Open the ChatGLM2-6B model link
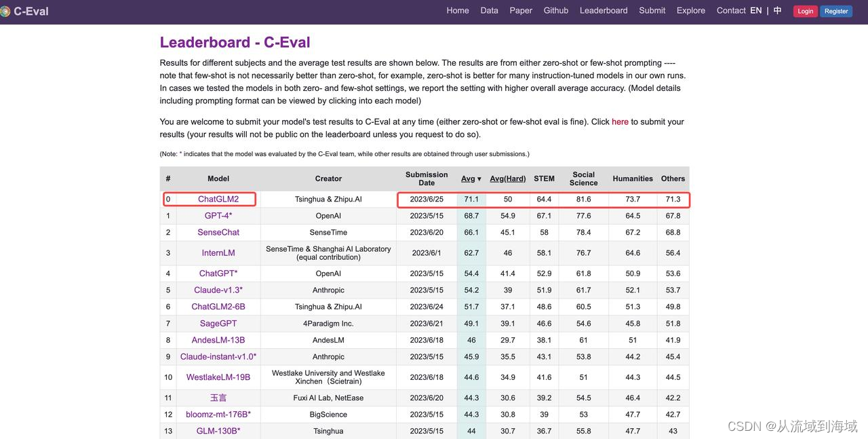868x439 pixels. point(218,307)
